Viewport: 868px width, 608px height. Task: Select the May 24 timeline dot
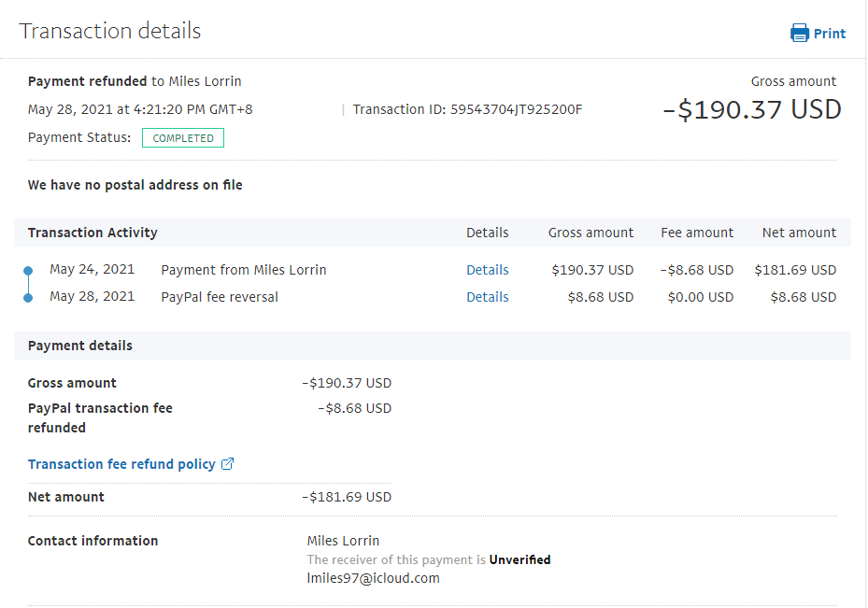click(28, 271)
